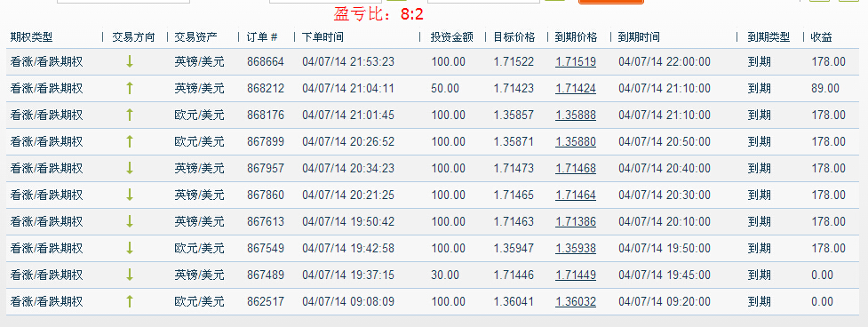Click expiry time 04/07/14 19:45:00
868x327 pixels.
pos(665,275)
